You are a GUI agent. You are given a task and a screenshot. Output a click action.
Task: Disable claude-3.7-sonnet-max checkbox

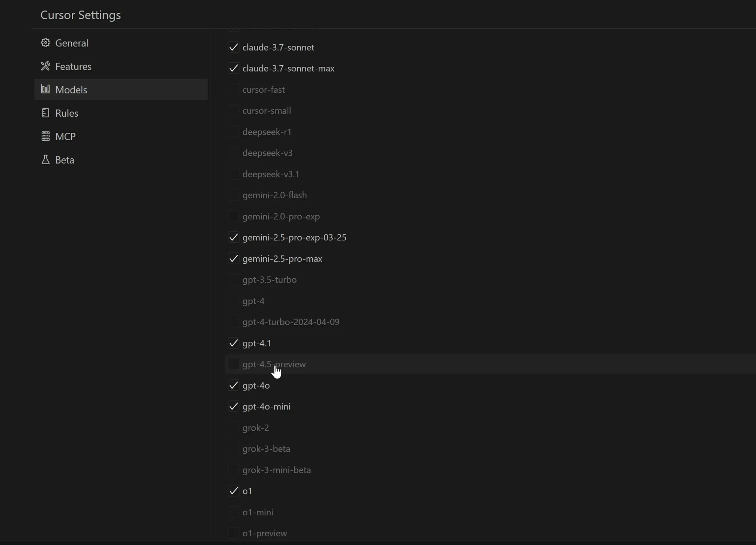[233, 68]
